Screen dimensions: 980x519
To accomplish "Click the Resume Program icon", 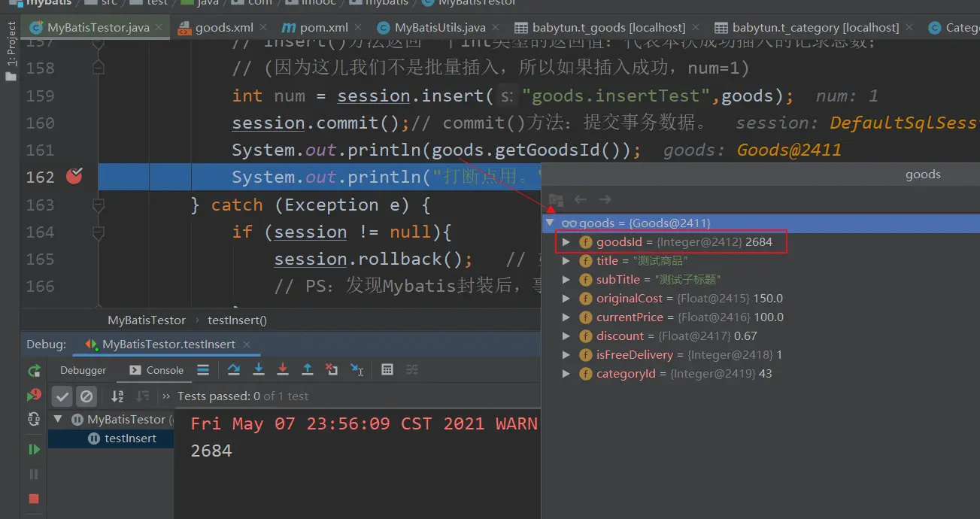I will (34, 449).
